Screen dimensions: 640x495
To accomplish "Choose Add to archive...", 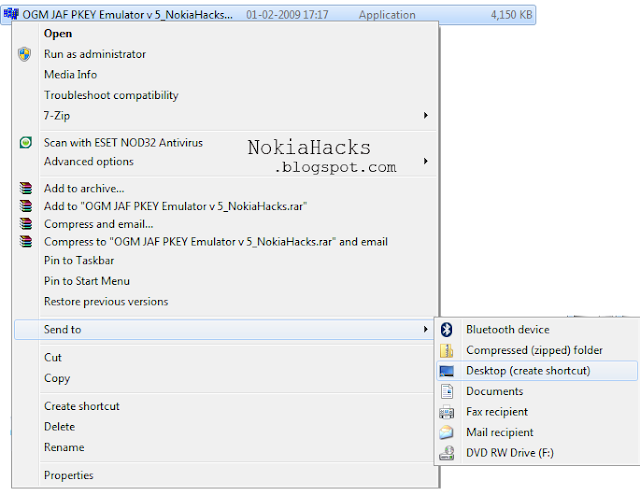I will (x=225, y=188).
